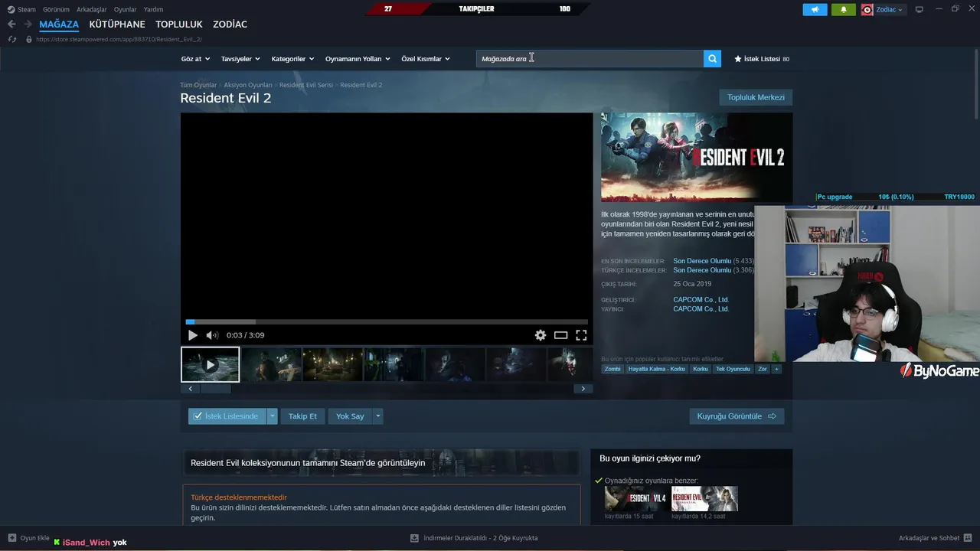Viewport: 980px width, 551px height.
Task: Toggle theater mode on the video
Action: 560,335
